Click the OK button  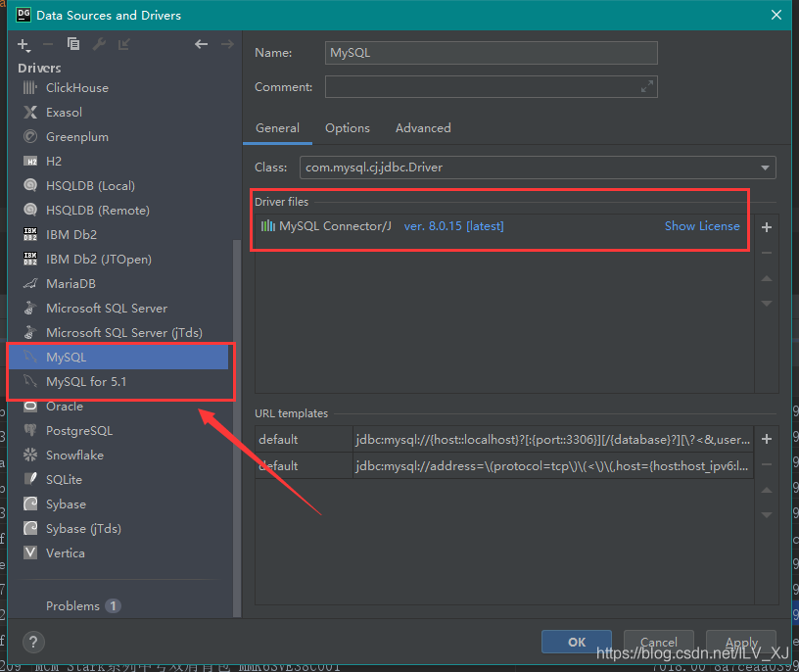pos(577,642)
